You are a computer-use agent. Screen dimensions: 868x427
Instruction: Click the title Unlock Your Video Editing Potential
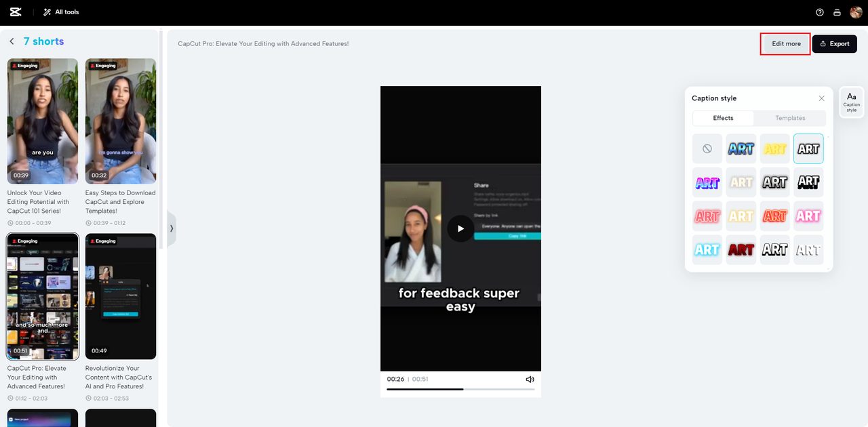(39, 202)
